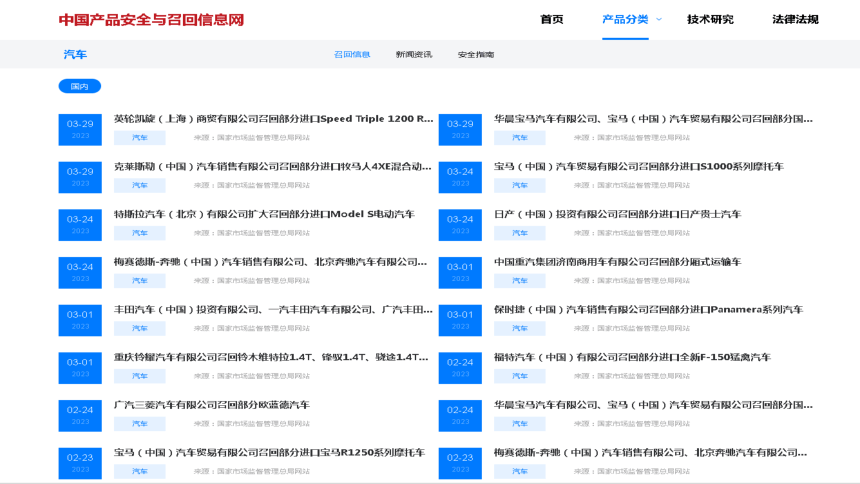Open 广汽三菱欧蓝德 recall article

(x=212, y=405)
